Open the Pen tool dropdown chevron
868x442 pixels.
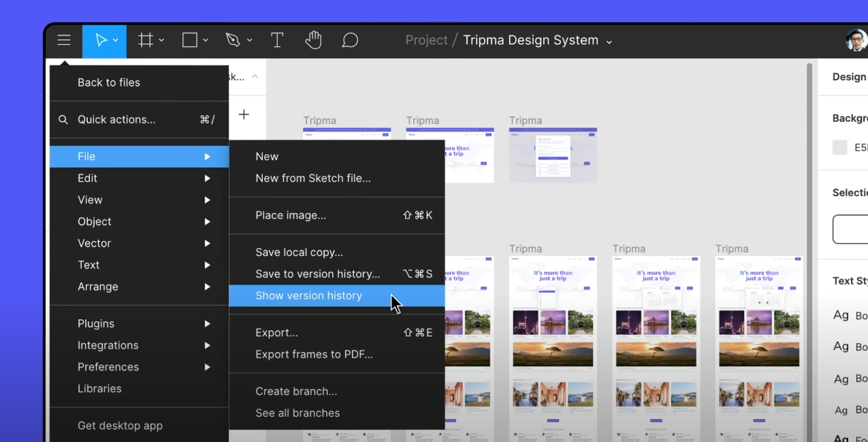(x=250, y=41)
